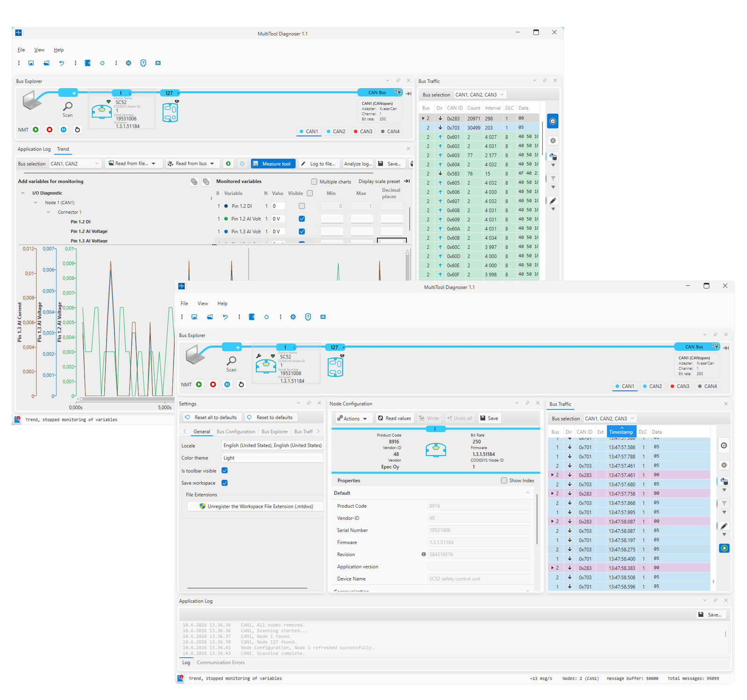This screenshot has height=700, width=747.
Task: Enable Multiple charts checkbox
Action: 314,182
